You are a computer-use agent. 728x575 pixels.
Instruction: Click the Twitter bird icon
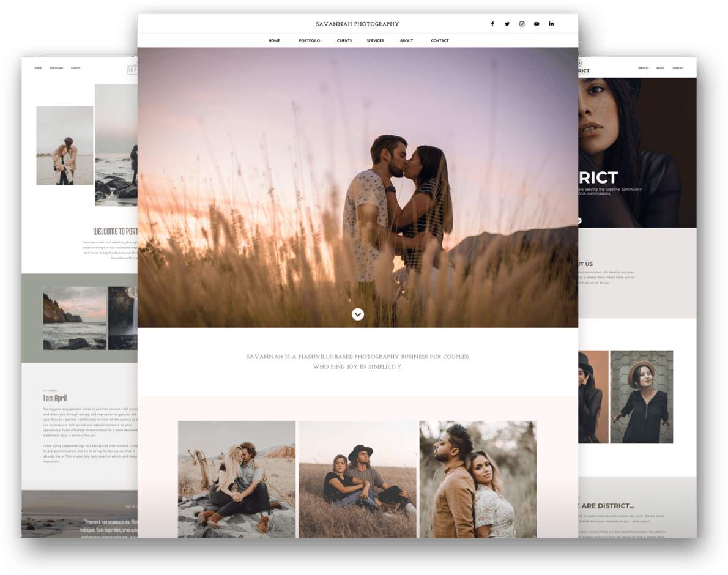coord(507,24)
